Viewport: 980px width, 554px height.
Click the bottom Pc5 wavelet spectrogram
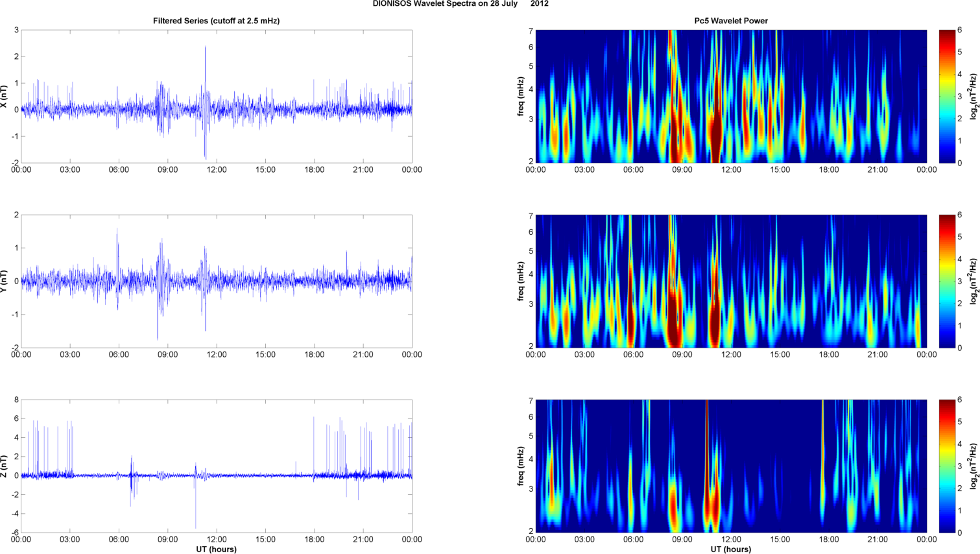[731, 466]
